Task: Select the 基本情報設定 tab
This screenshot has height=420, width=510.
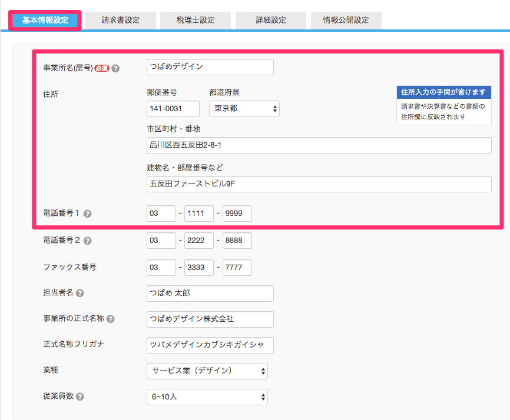Action: [45, 20]
